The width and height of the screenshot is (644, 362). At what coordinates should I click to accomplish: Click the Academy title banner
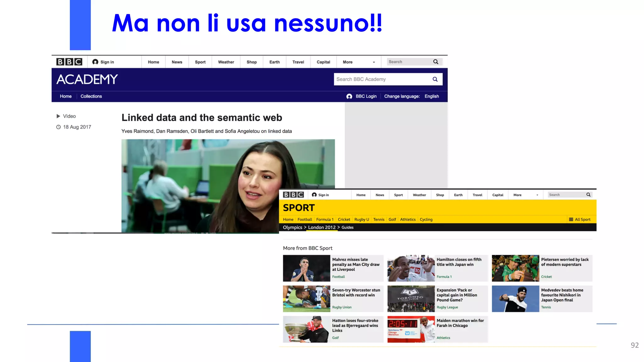[x=87, y=79]
